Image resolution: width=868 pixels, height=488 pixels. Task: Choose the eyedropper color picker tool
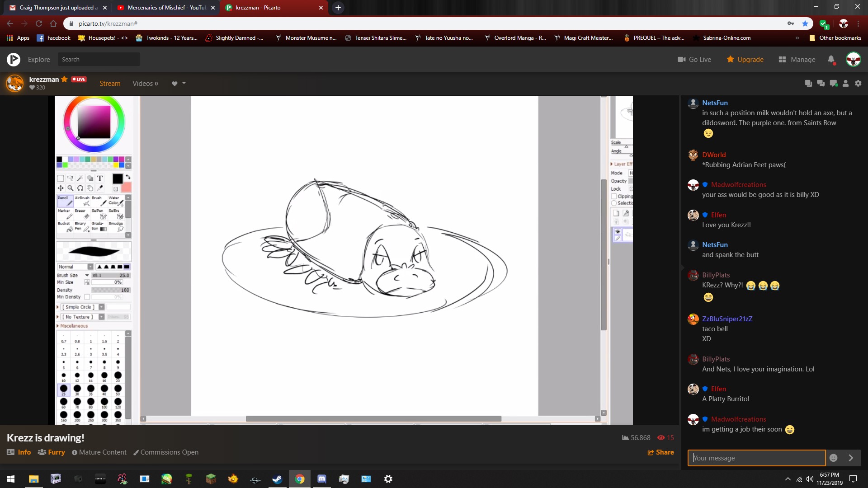[100, 188]
